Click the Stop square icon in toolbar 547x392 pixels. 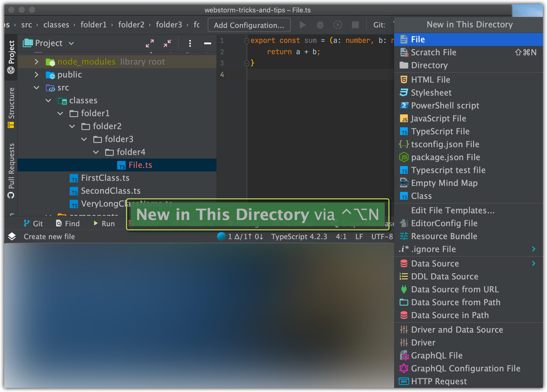coord(355,25)
